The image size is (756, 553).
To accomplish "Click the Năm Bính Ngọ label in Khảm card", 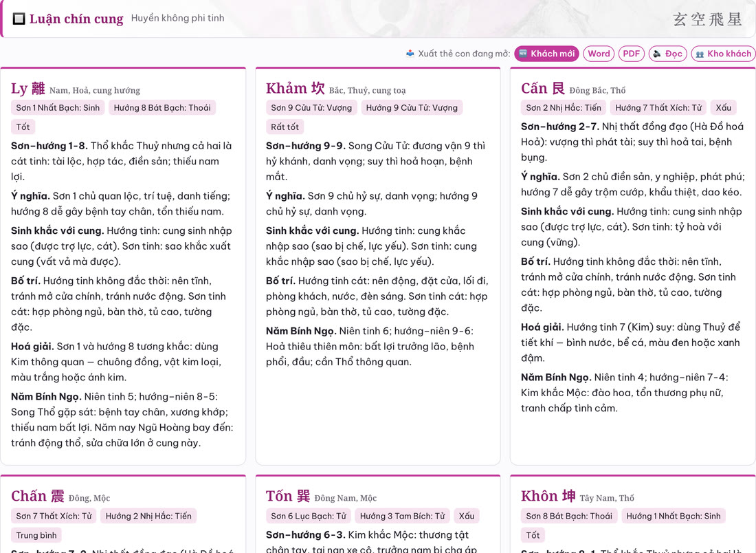I will [x=301, y=331].
